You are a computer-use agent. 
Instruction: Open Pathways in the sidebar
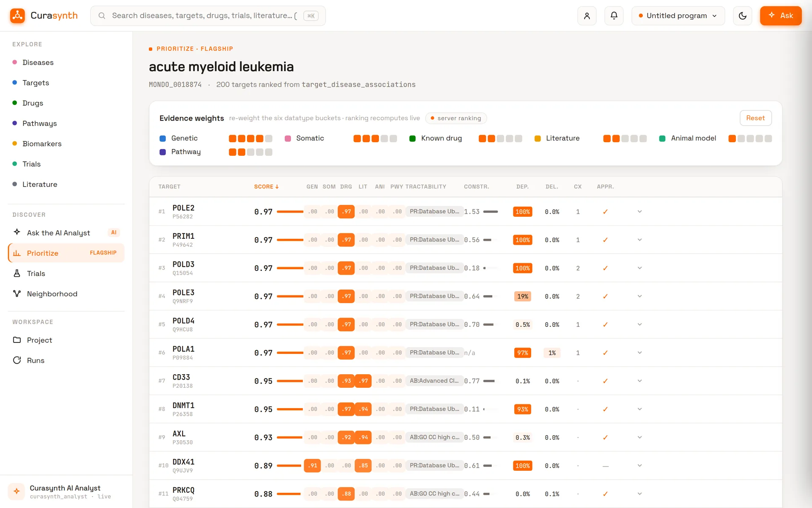coord(66,123)
